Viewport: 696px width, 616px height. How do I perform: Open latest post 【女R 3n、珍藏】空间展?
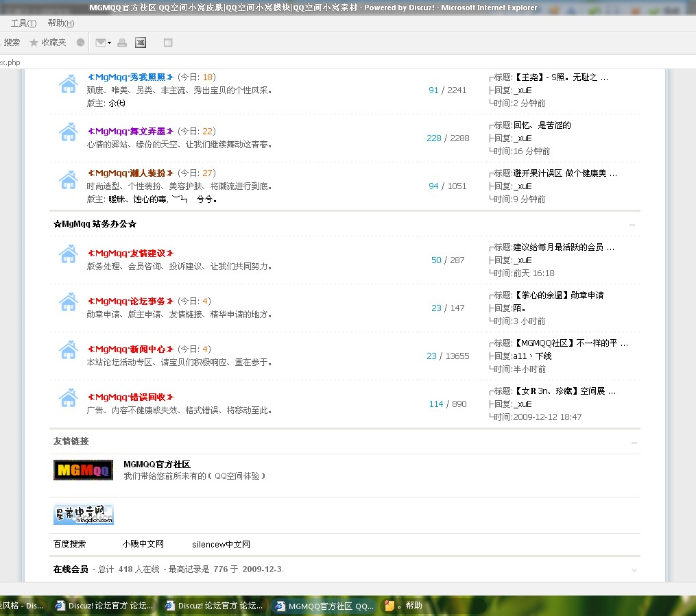(x=564, y=391)
